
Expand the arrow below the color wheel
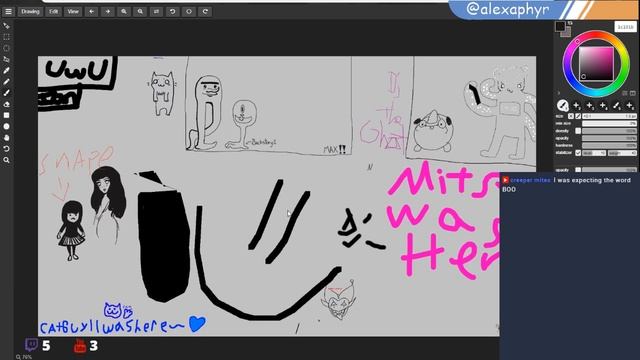559,93
